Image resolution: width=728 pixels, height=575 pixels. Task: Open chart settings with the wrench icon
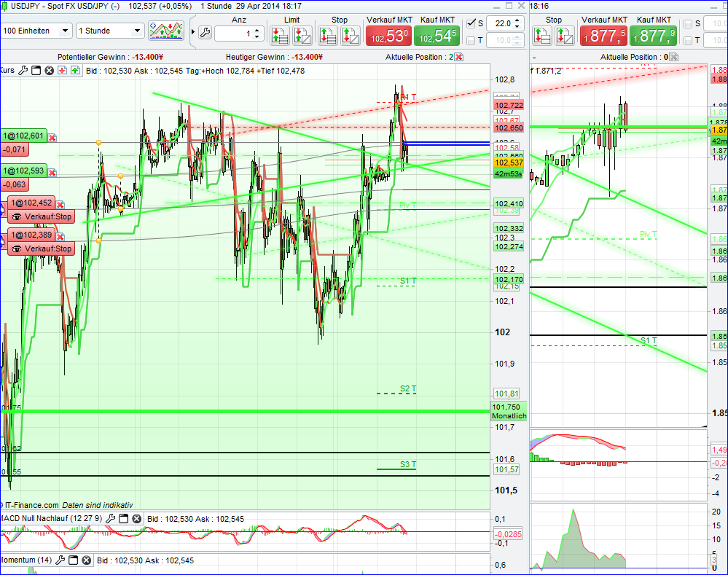206,33
